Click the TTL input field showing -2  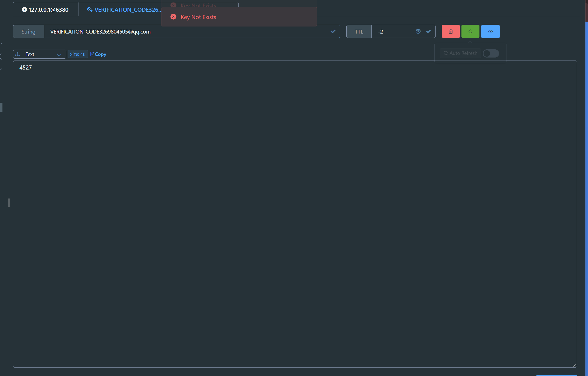tap(393, 32)
